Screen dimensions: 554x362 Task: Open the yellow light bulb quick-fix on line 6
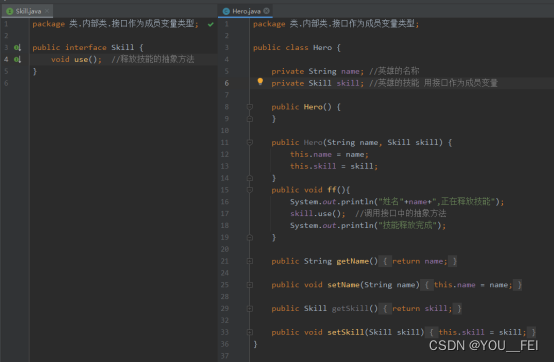(x=260, y=82)
